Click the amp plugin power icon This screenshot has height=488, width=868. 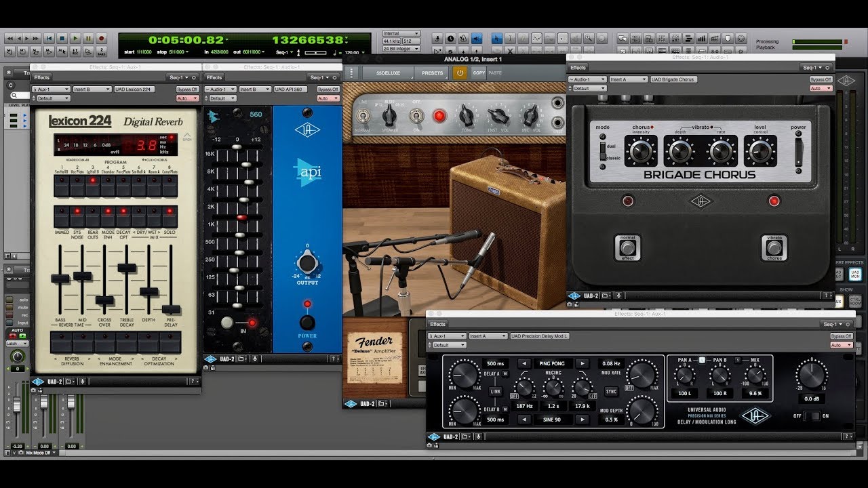pos(460,73)
